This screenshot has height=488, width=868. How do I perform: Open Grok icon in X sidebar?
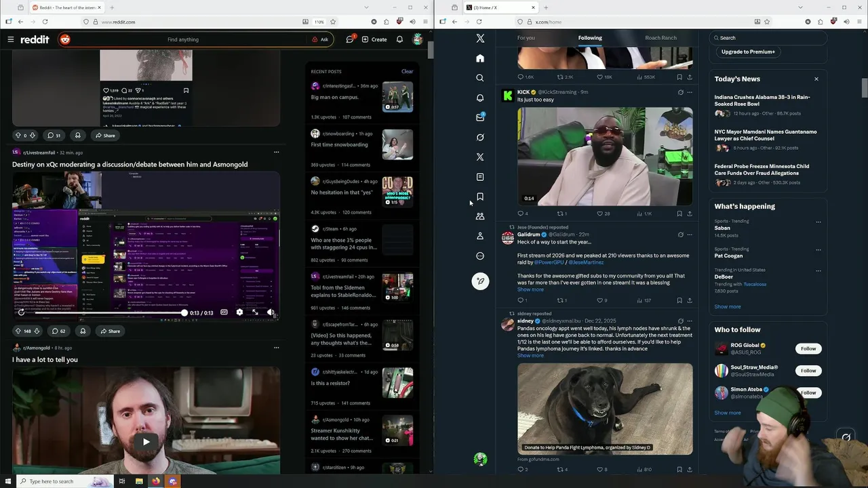pyautogui.click(x=480, y=137)
